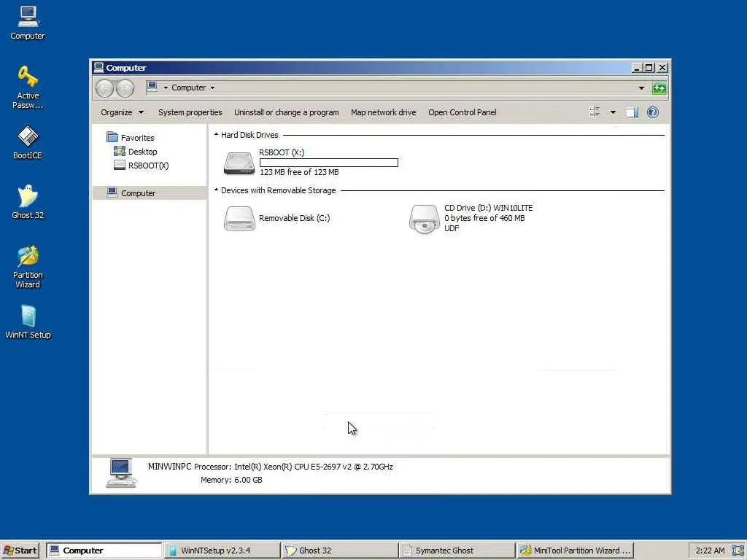Viewport: 747px width, 560px height.
Task: Select Favorites in the navigation pane
Action: tap(137, 138)
